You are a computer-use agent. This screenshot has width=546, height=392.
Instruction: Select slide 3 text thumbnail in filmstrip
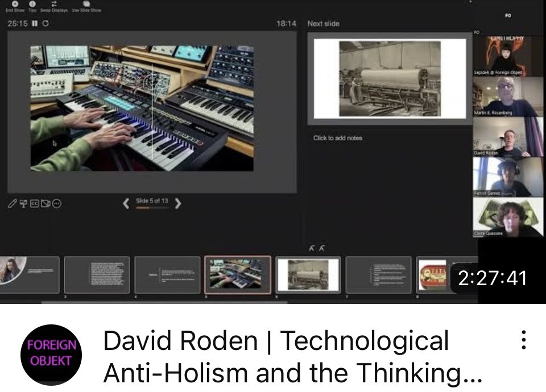point(97,275)
